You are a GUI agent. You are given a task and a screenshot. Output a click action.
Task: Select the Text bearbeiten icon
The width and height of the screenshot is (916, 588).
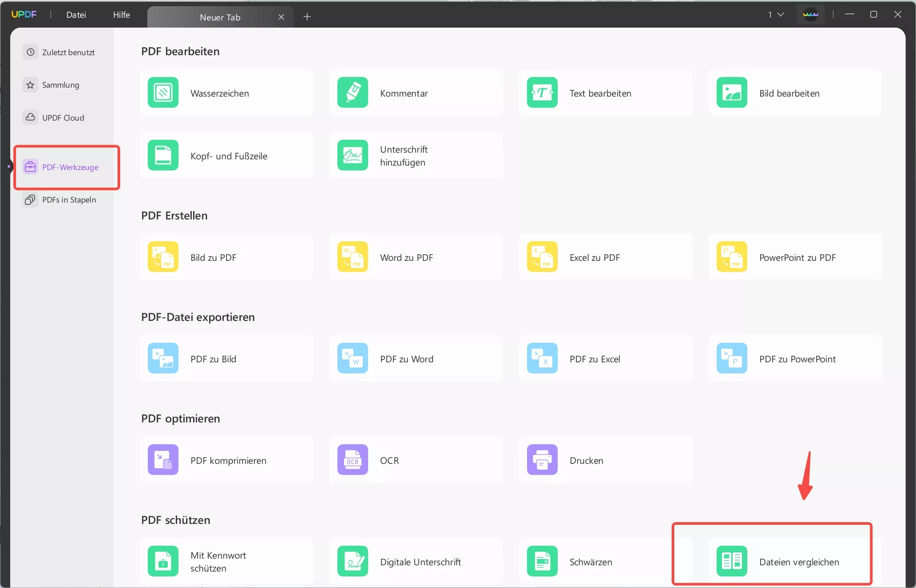(542, 93)
